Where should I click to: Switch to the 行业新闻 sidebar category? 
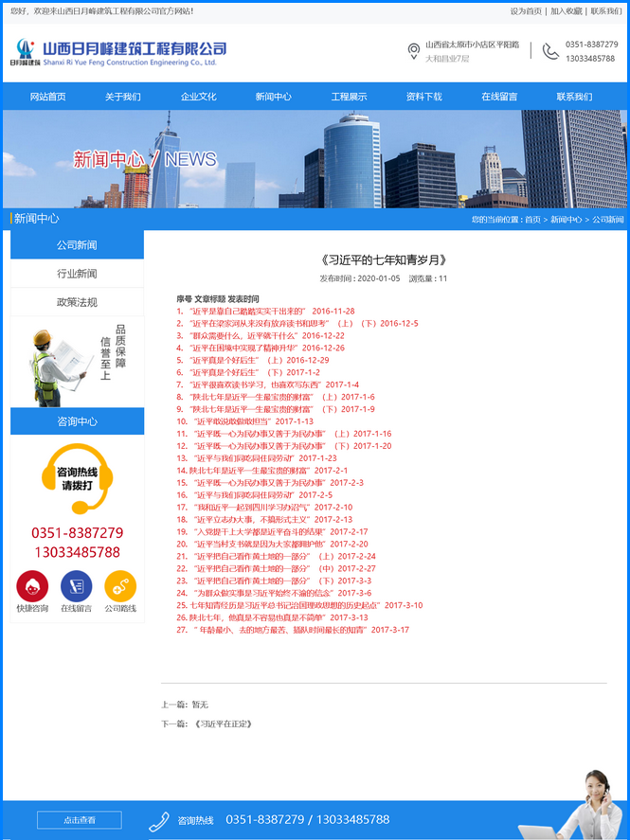pyautogui.click(x=77, y=274)
